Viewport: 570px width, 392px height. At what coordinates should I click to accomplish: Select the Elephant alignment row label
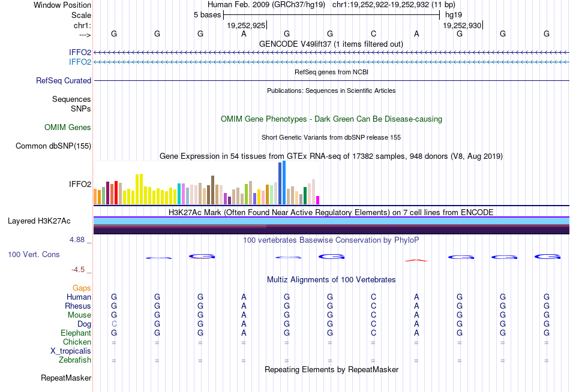[76, 333]
